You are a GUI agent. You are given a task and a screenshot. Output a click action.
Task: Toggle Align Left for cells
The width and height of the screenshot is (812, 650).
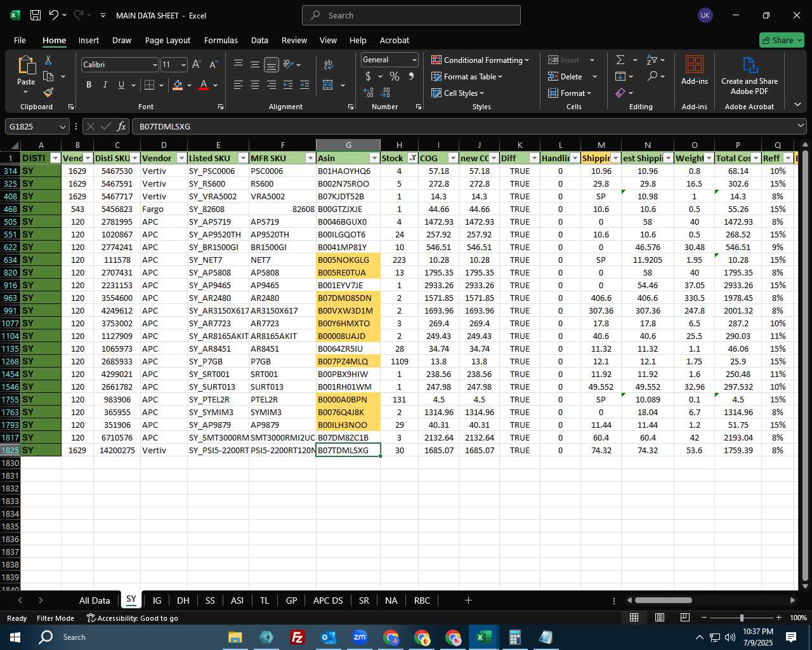click(x=239, y=85)
